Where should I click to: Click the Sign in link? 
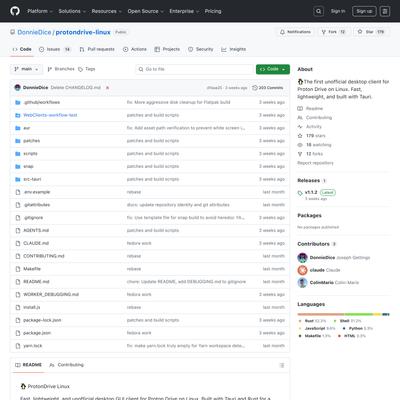point(338,11)
